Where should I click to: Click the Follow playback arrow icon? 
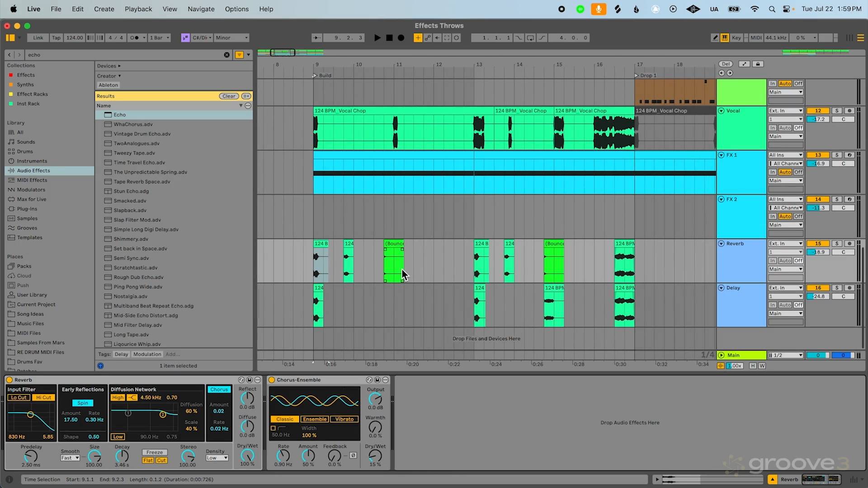coord(317,38)
